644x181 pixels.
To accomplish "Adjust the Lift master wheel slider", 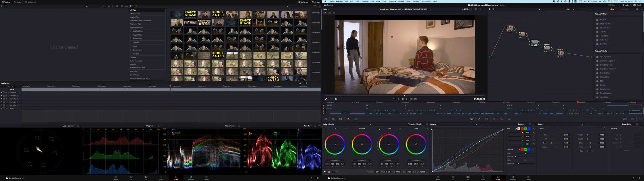I will tap(335, 160).
